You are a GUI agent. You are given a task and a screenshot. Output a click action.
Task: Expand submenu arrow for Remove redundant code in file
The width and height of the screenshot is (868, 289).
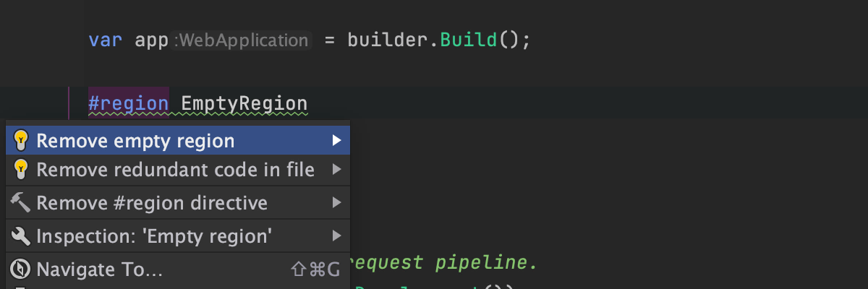click(x=336, y=170)
